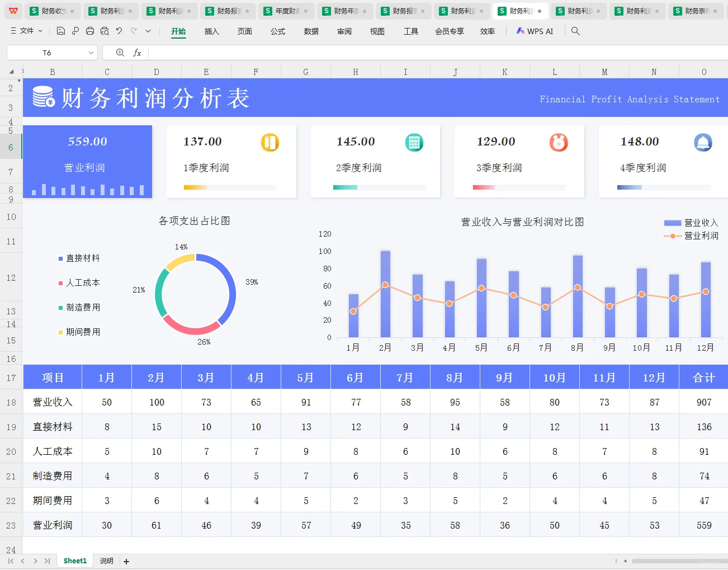Viewport: 728px width, 570px height.
Task: Click the magnifier icon beside the Name Box
Action: pos(120,52)
